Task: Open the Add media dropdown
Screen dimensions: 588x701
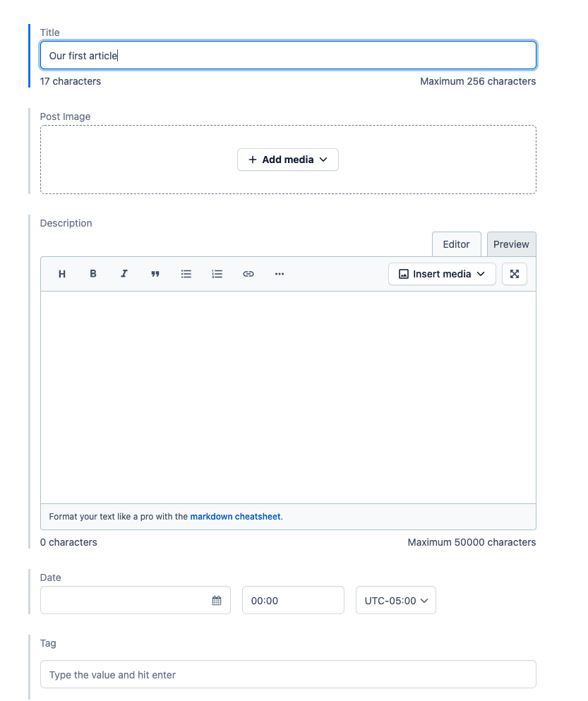Action: point(288,160)
